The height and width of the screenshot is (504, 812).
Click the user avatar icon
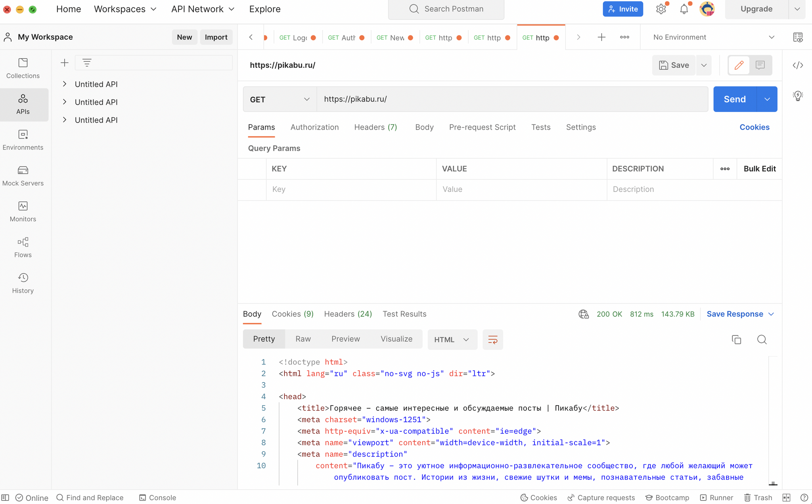(x=707, y=9)
